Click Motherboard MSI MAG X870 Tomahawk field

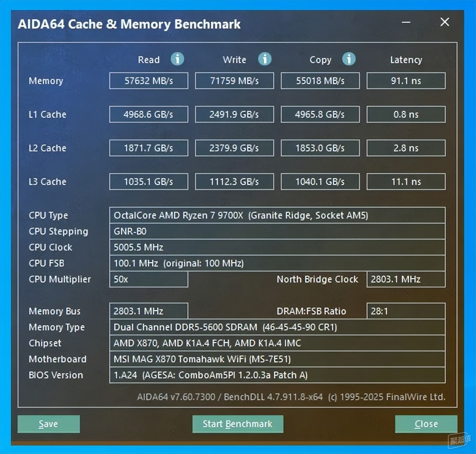(278, 359)
